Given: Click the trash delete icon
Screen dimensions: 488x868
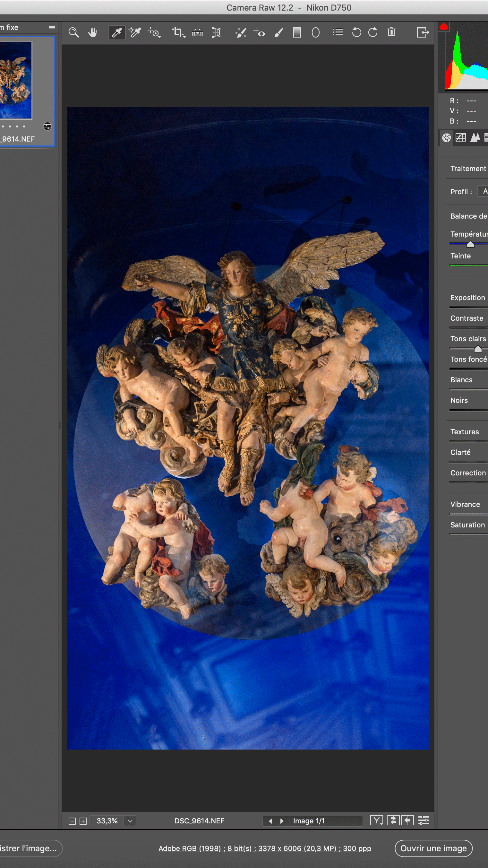Looking at the screenshot, I should [x=391, y=32].
